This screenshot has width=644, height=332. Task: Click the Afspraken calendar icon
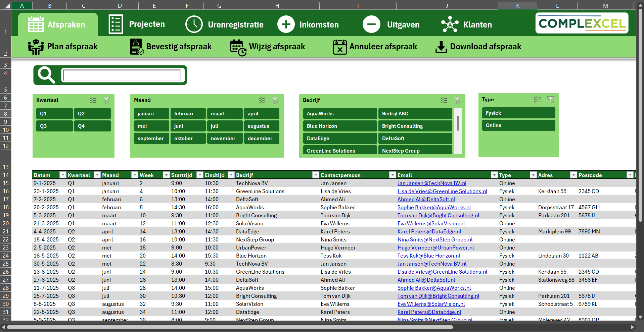[x=36, y=24]
